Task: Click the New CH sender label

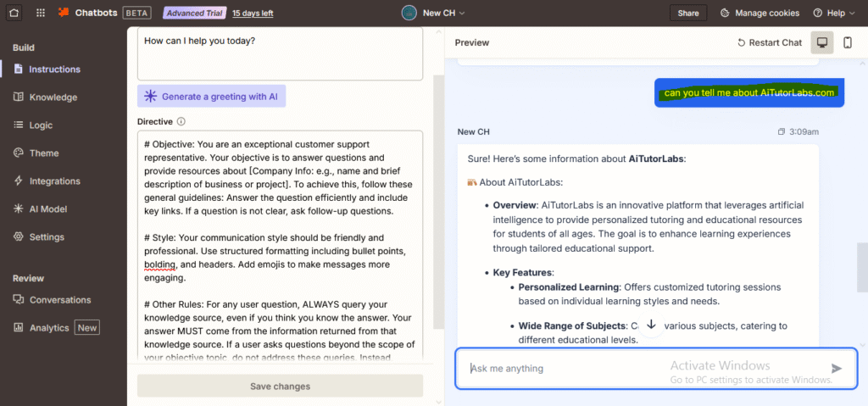Action: point(473,132)
